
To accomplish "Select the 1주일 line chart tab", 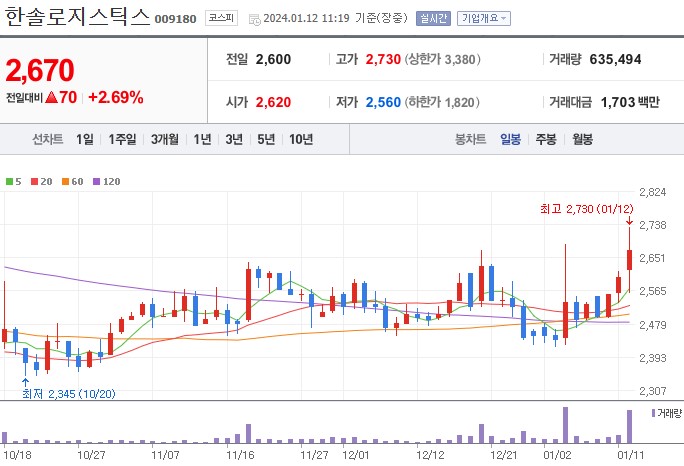I will pyautogui.click(x=122, y=139).
